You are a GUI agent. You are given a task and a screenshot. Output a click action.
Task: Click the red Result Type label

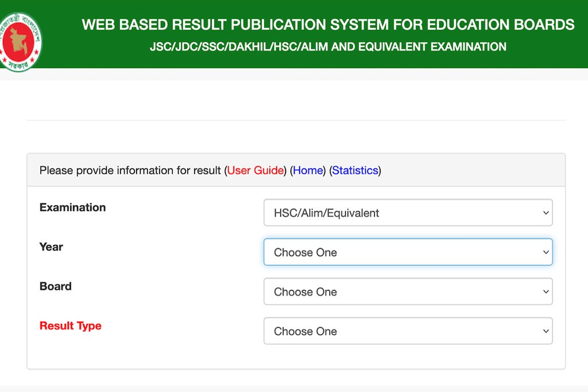click(70, 326)
